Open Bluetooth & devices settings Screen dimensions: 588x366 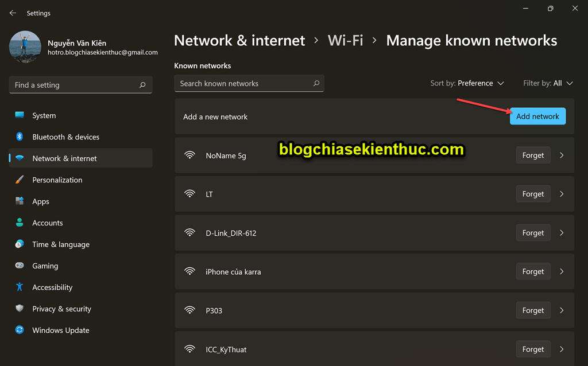coord(80,137)
